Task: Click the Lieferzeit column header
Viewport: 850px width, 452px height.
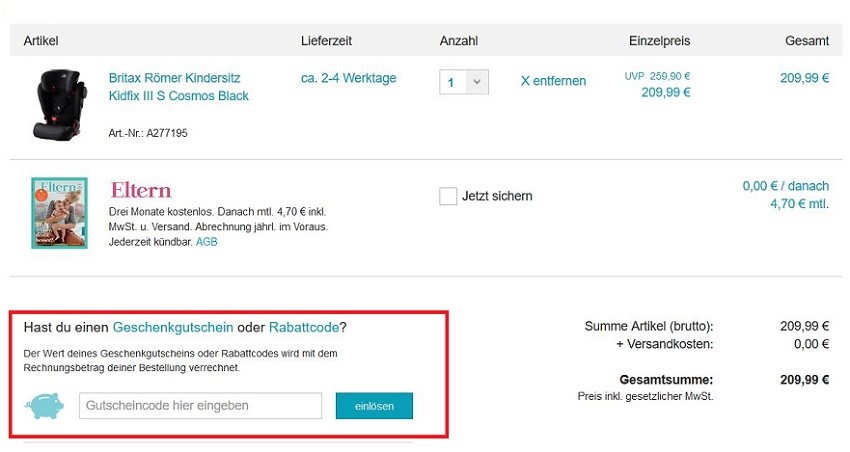Action: tap(326, 41)
